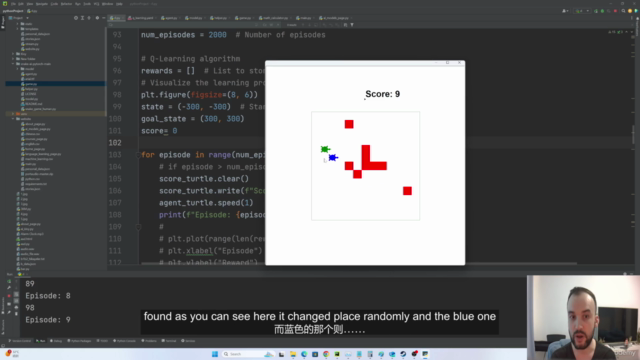
Task: Click the print icon in Run console toolbar
Action: coord(16,307)
